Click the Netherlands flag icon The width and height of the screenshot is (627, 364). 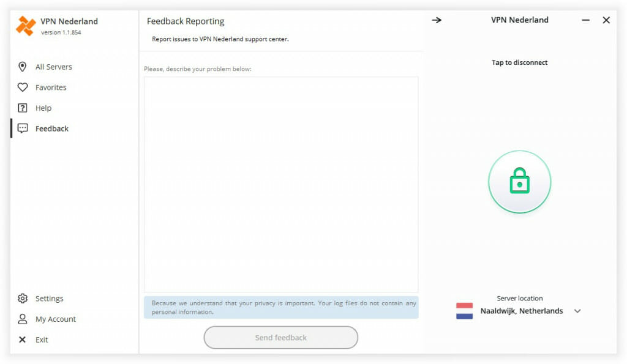click(x=464, y=311)
